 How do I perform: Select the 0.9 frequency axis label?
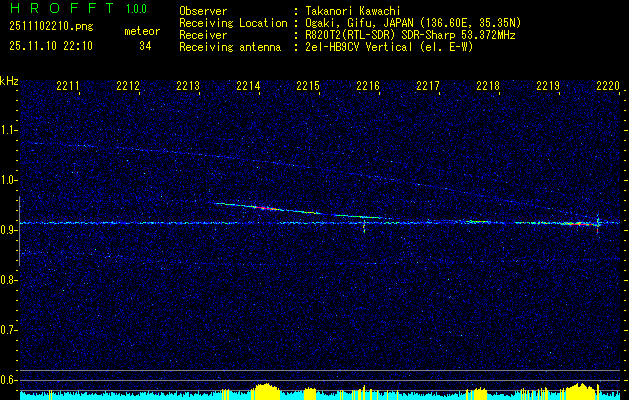pyautogui.click(x=9, y=230)
